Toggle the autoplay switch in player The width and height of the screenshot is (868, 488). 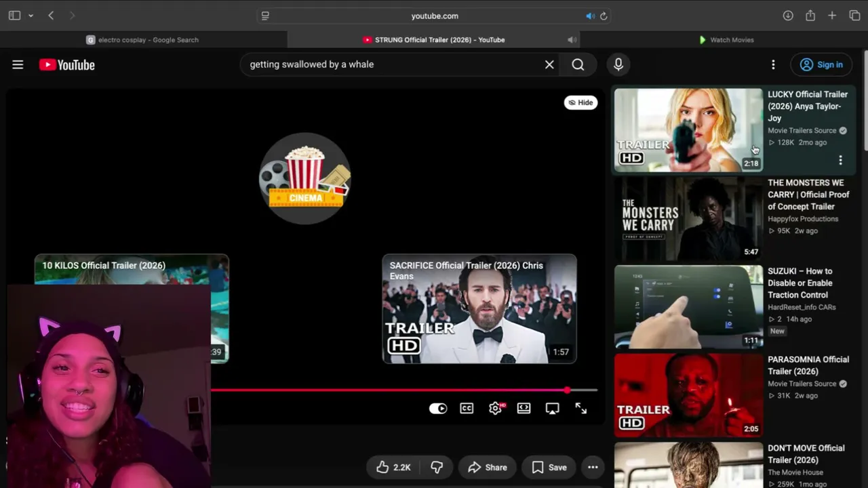(438, 408)
